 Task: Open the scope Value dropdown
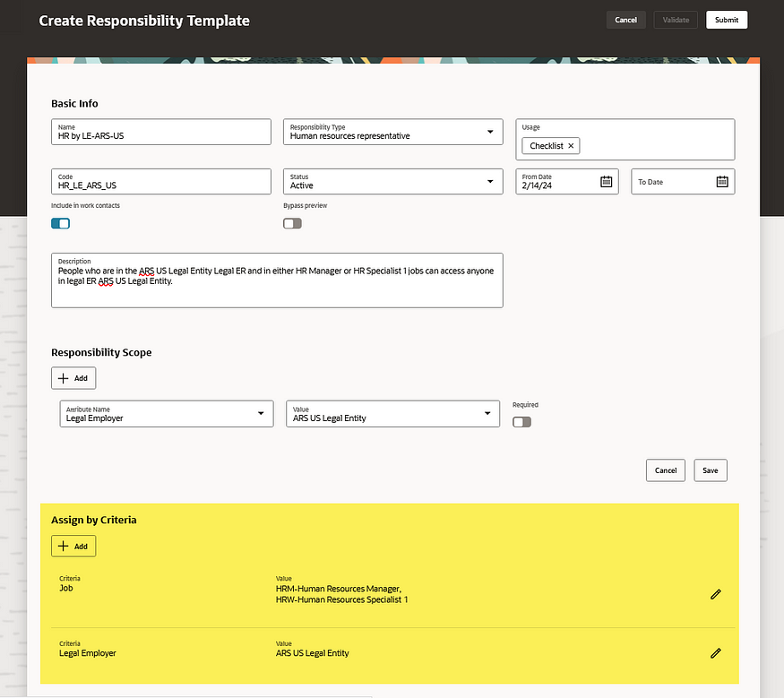click(x=487, y=413)
